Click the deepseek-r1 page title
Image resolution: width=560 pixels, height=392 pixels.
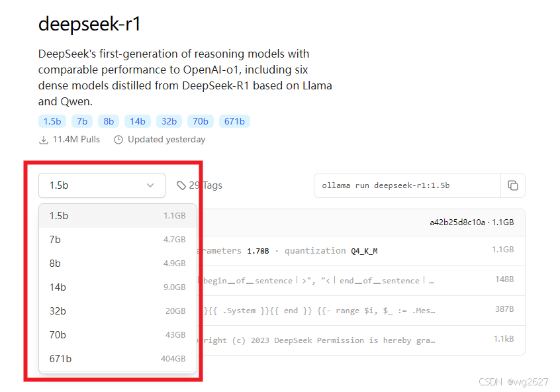(88, 24)
